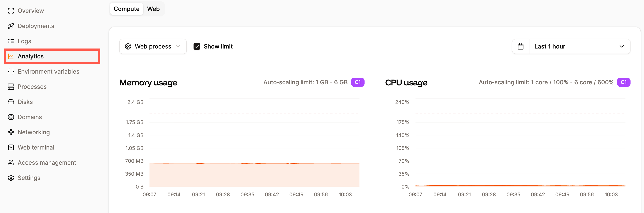644x213 pixels.
Task: Open Environment variables via braces icon
Action: coord(11,71)
